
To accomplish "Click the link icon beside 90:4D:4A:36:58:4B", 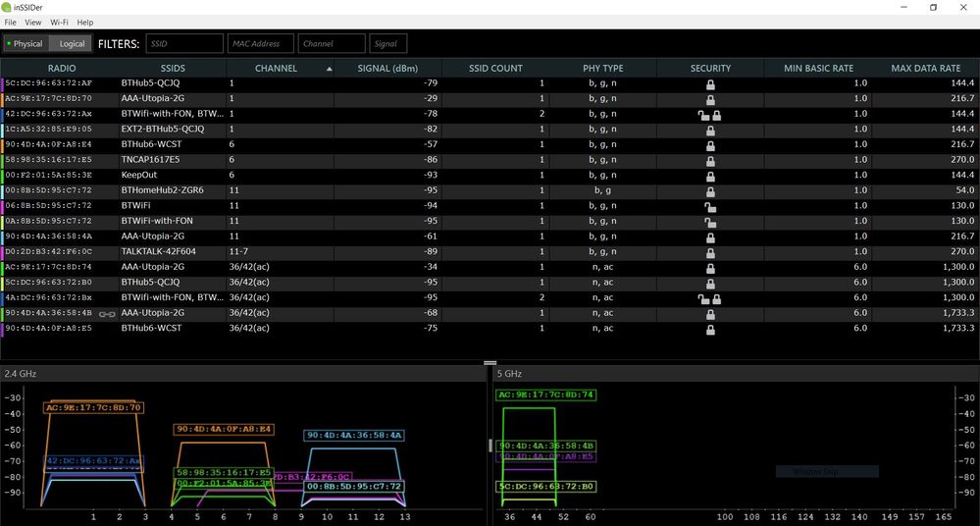I will coord(107,314).
